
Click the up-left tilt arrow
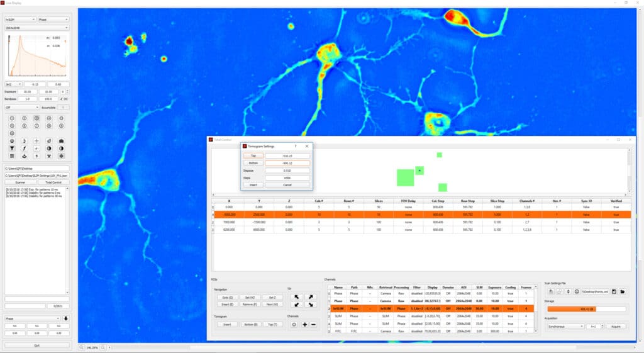click(297, 296)
